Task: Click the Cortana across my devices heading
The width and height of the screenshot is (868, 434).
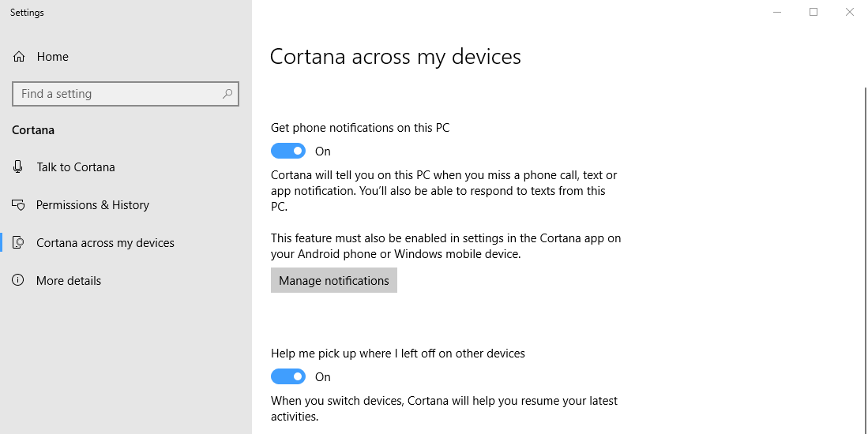Action: 395,57
